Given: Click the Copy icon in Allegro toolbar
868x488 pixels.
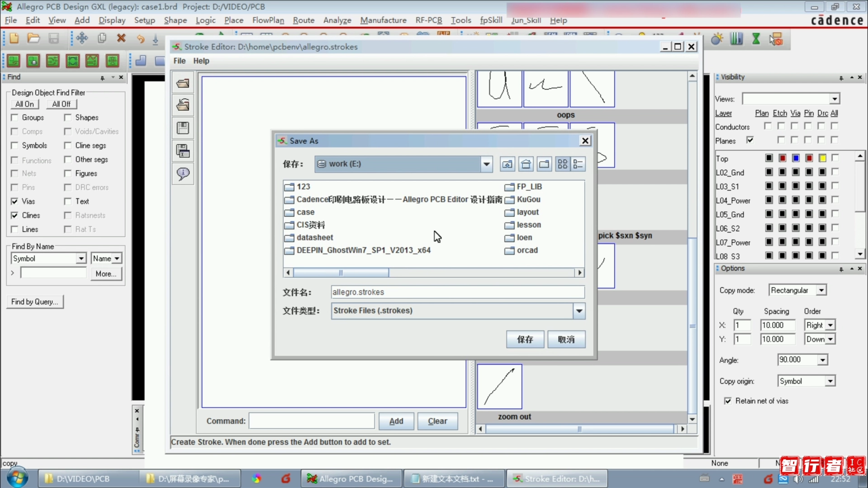Looking at the screenshot, I should 102,38.
